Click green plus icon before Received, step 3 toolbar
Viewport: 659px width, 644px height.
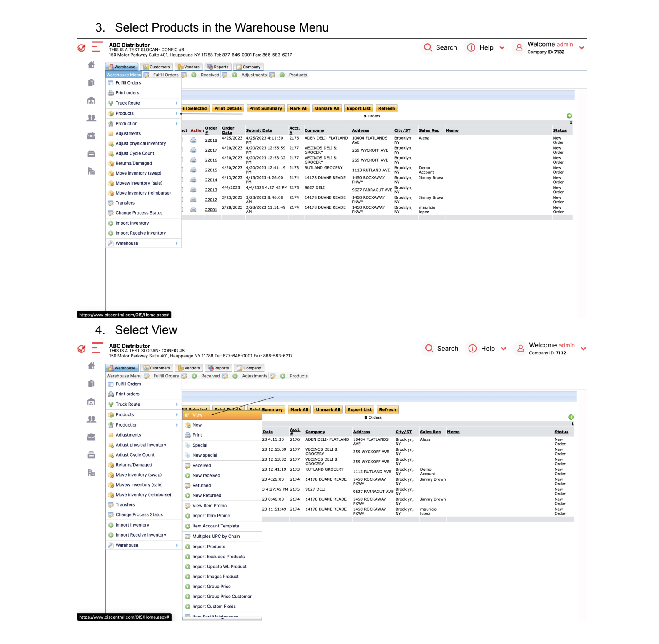[x=194, y=75]
